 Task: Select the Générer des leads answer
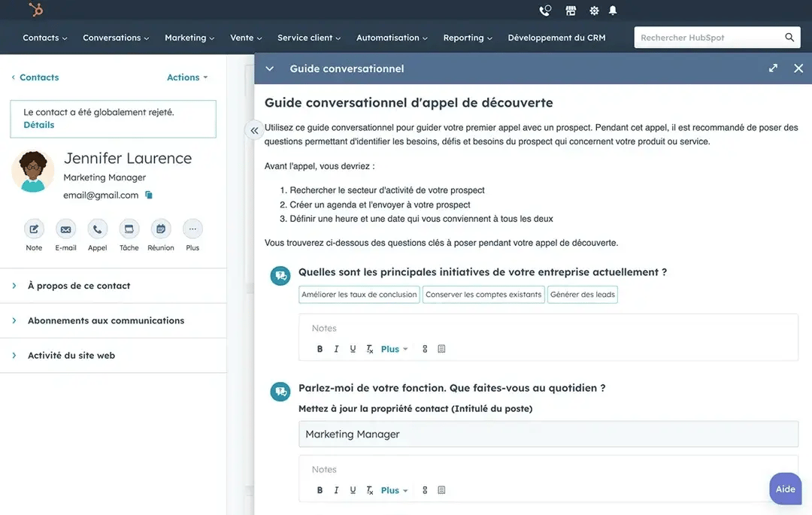pyautogui.click(x=582, y=295)
